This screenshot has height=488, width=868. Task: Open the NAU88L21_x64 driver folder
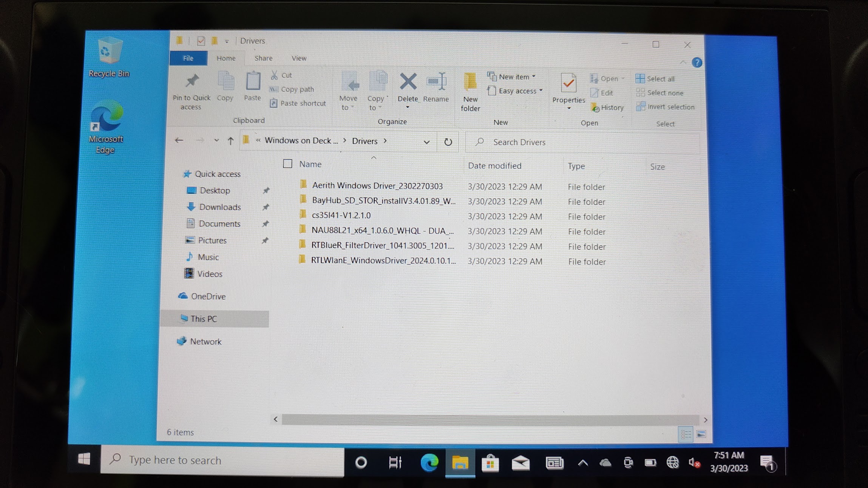[x=381, y=231]
